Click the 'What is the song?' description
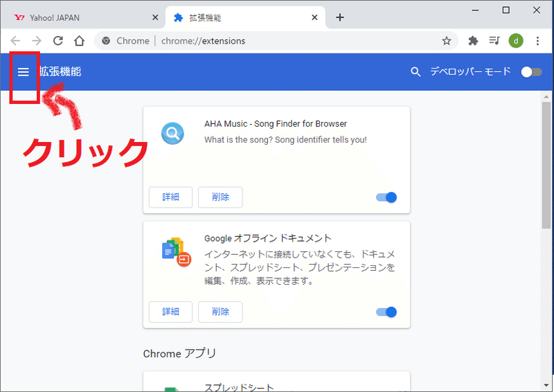 coord(285,140)
